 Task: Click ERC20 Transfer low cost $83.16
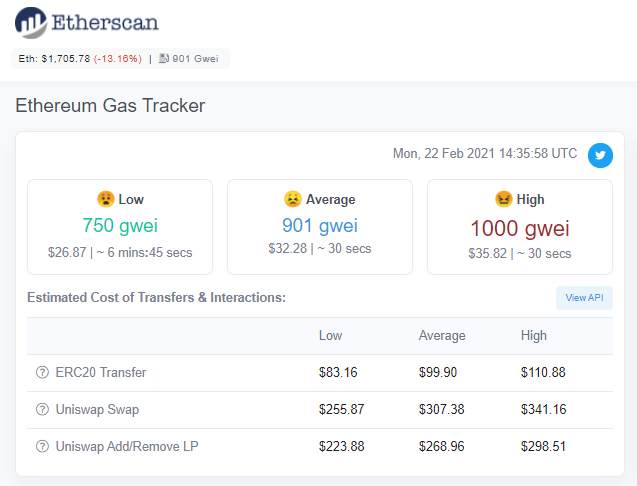pos(338,372)
